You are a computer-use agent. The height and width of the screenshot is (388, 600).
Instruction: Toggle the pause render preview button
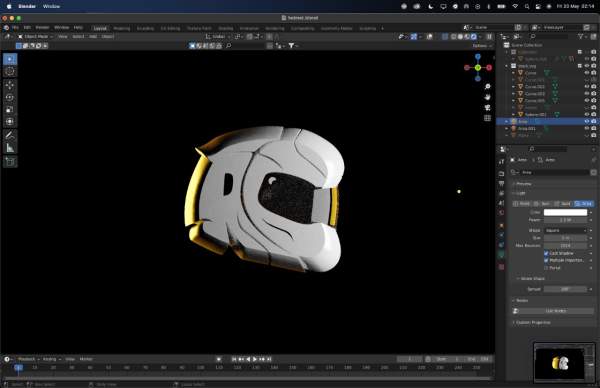coord(489,37)
